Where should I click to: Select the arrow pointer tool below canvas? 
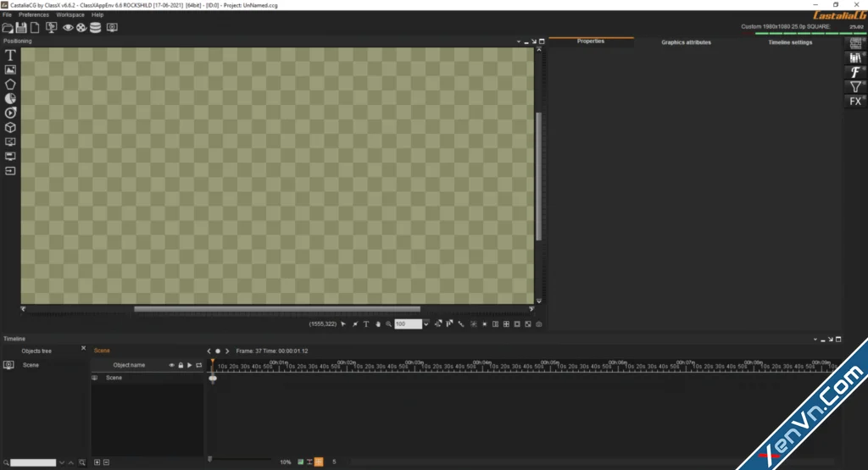[x=343, y=324]
